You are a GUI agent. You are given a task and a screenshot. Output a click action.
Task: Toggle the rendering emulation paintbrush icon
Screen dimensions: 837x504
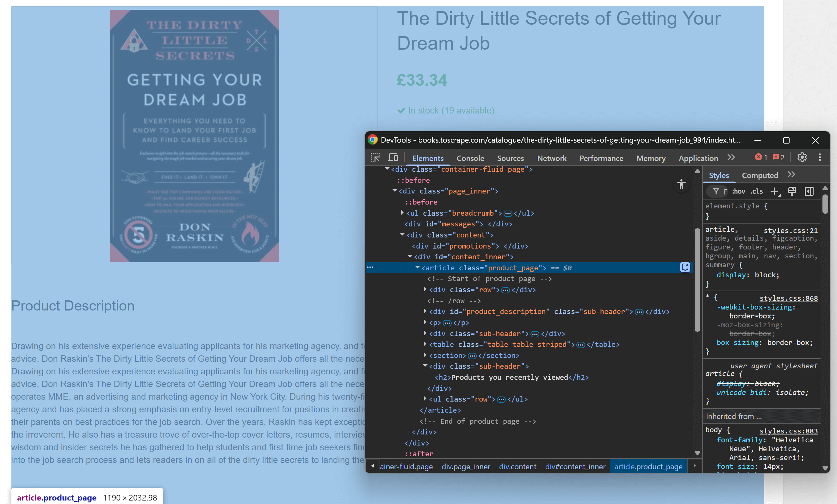(792, 192)
